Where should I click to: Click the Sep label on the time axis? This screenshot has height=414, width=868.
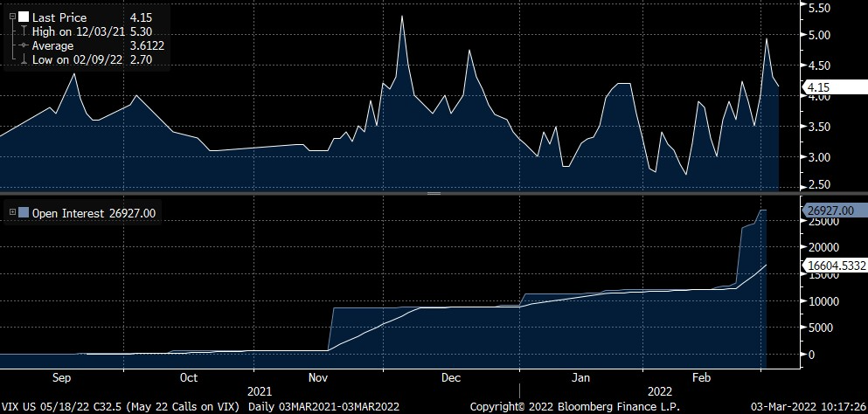coord(62,378)
